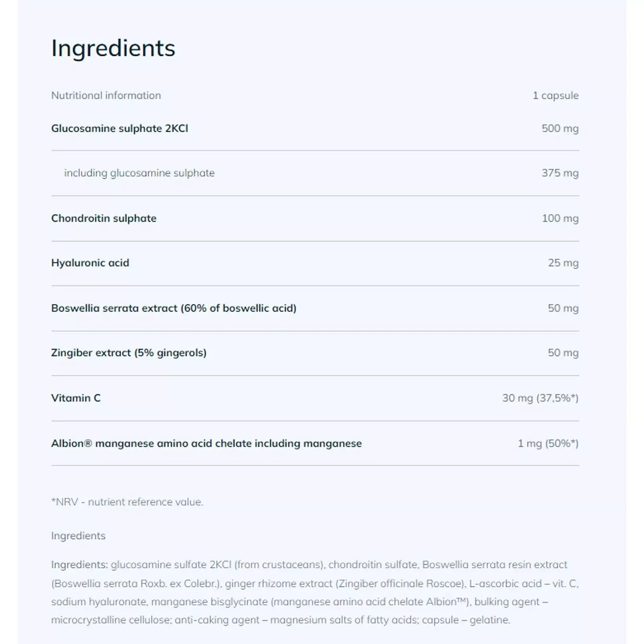
Task: Click the 25 mg value
Action: click(x=563, y=263)
